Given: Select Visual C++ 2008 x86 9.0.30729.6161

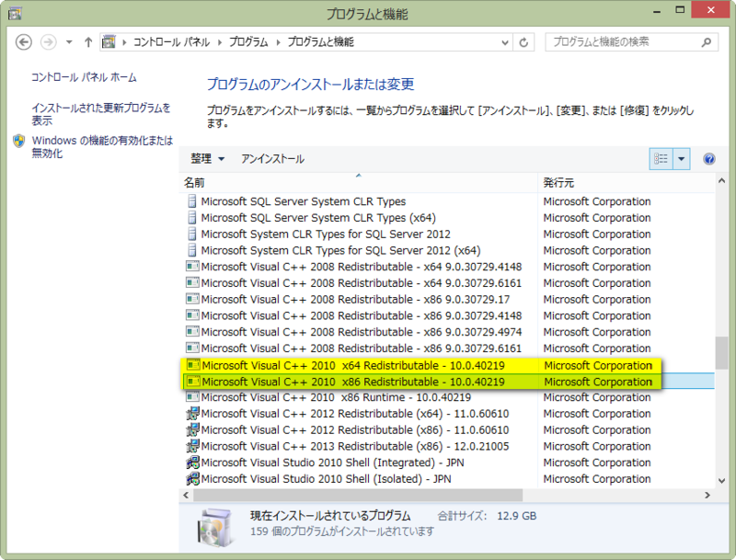Looking at the screenshot, I should point(447,349).
